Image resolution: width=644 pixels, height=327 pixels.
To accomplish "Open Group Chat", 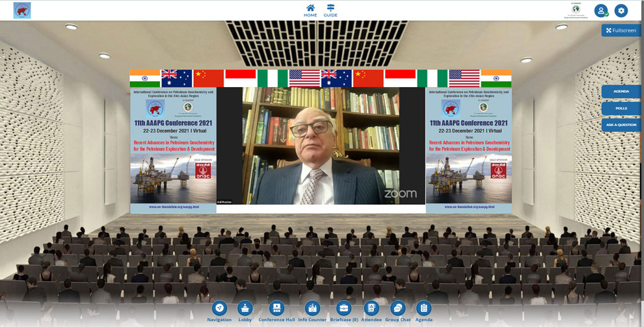I will pos(397,311).
